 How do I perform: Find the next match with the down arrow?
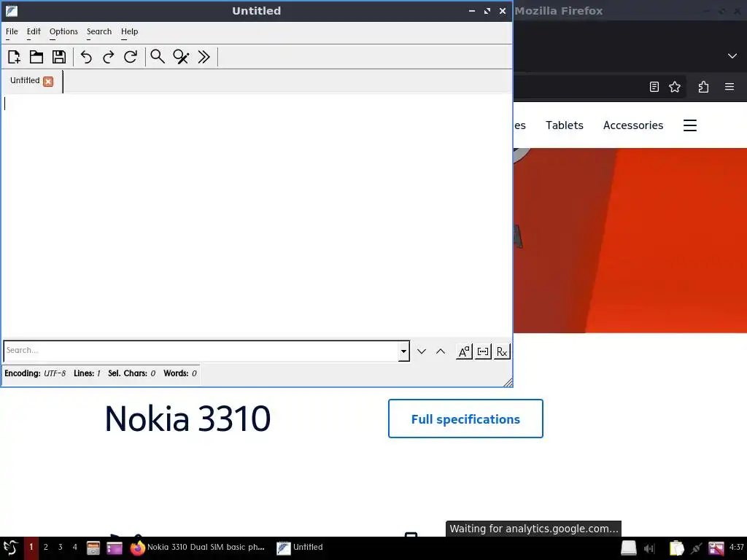[x=422, y=351]
